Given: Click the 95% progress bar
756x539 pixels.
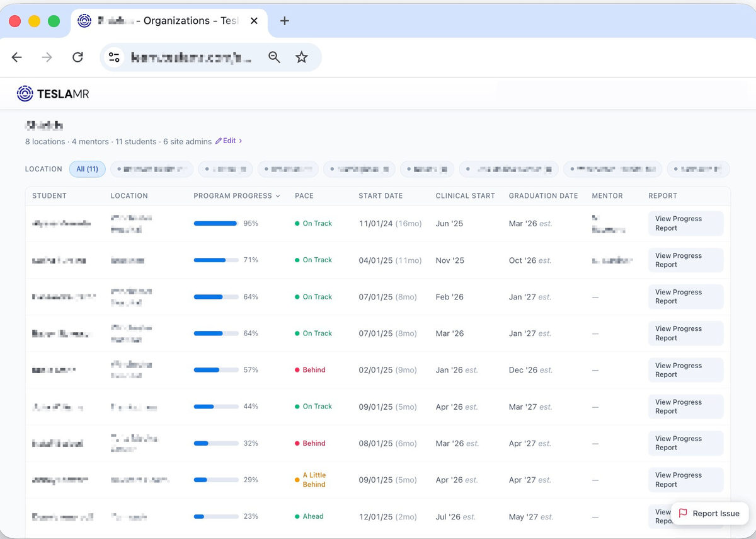Looking at the screenshot, I should pos(215,223).
